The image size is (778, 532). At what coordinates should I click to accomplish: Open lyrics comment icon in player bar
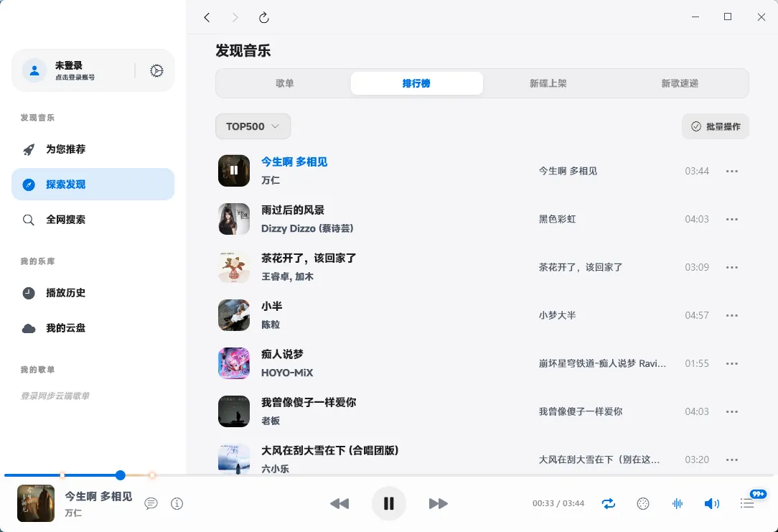[x=151, y=504]
